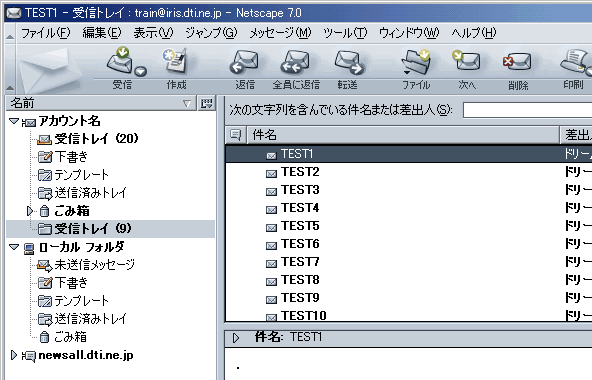
Task: Click the newsall.dti.ne.jp server icon
Action: (x=29, y=356)
